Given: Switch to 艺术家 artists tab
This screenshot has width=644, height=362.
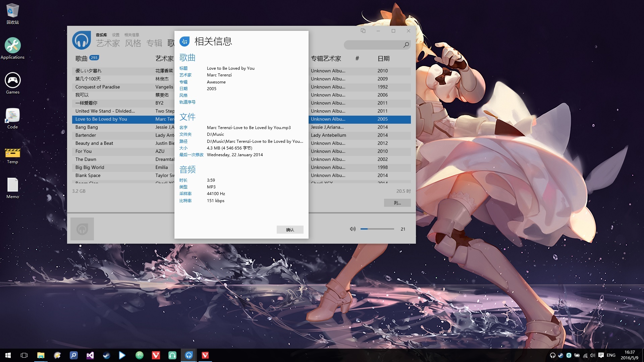Looking at the screenshot, I should [x=108, y=43].
